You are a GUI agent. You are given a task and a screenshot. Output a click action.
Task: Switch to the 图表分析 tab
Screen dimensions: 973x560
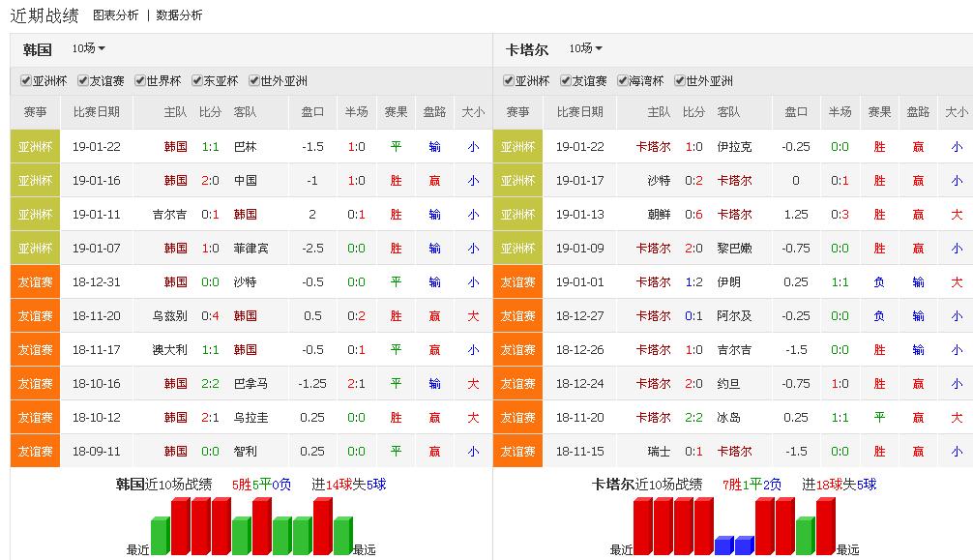click(115, 15)
